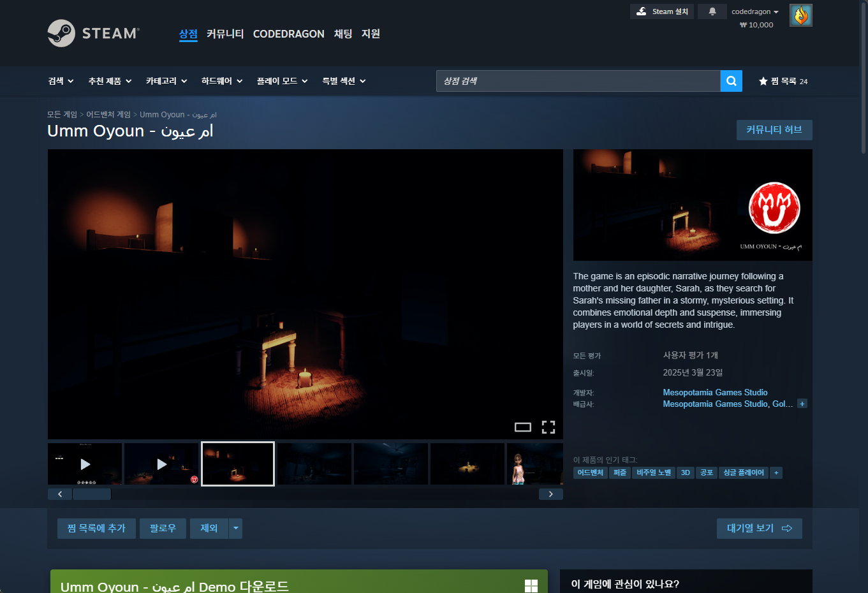Image resolution: width=868 pixels, height=593 pixels.
Task: Open the 어드벤처 게임 breadcrumb
Action: coord(108,115)
